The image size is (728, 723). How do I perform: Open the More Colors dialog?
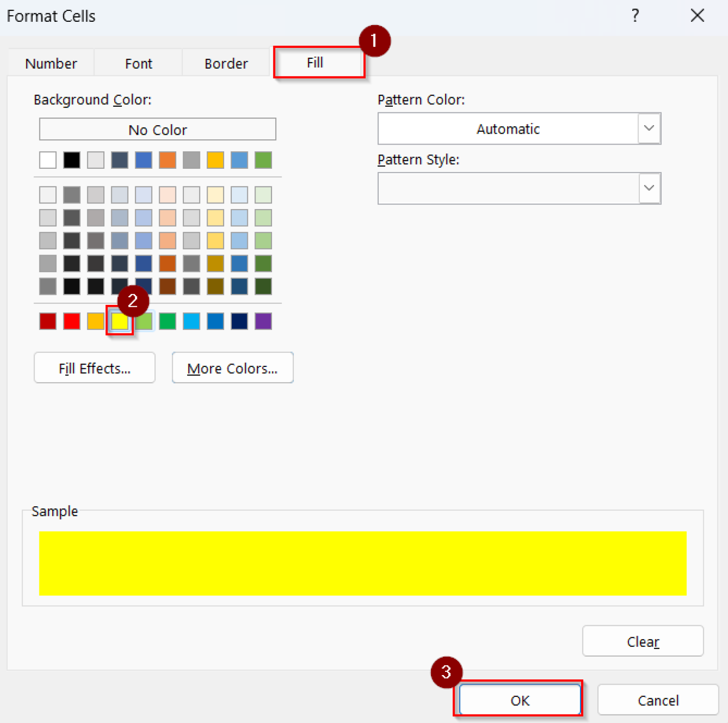pos(232,368)
